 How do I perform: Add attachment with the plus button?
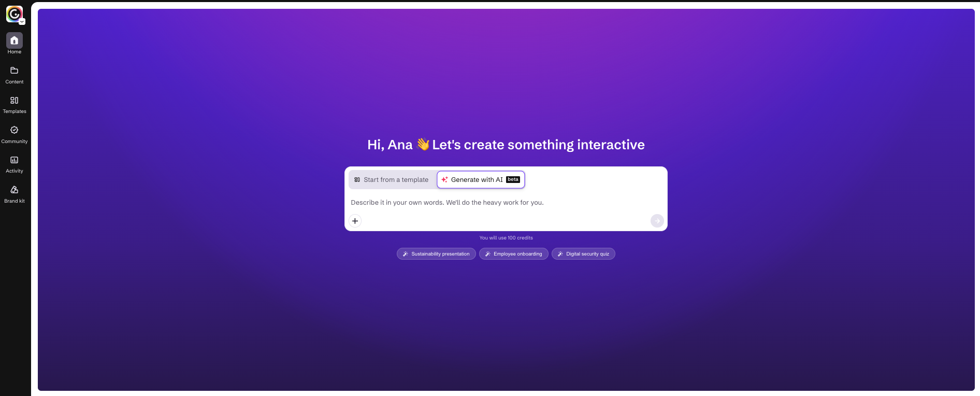click(x=355, y=221)
